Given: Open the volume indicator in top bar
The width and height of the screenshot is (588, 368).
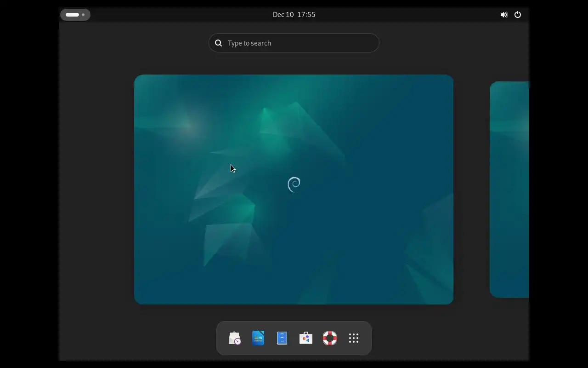Looking at the screenshot, I should tap(504, 15).
